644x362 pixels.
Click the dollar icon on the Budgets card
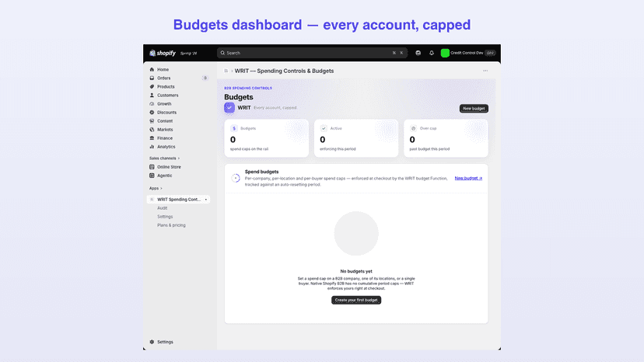[x=234, y=128]
